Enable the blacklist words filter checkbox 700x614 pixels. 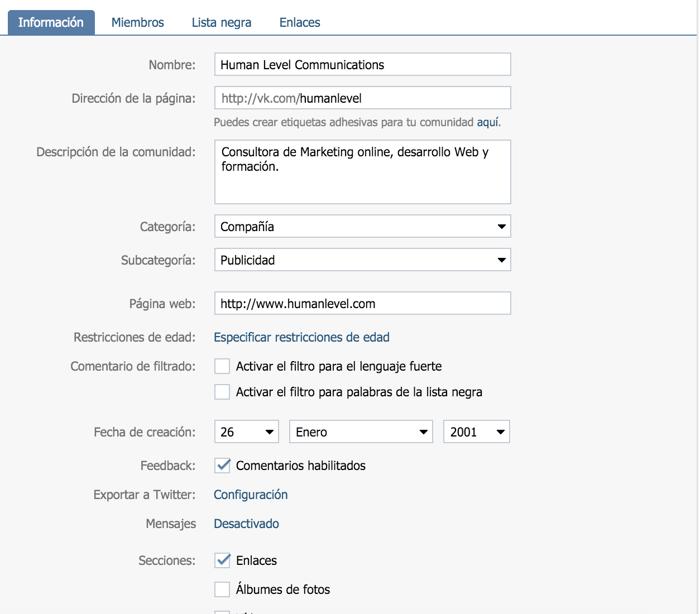[222, 392]
